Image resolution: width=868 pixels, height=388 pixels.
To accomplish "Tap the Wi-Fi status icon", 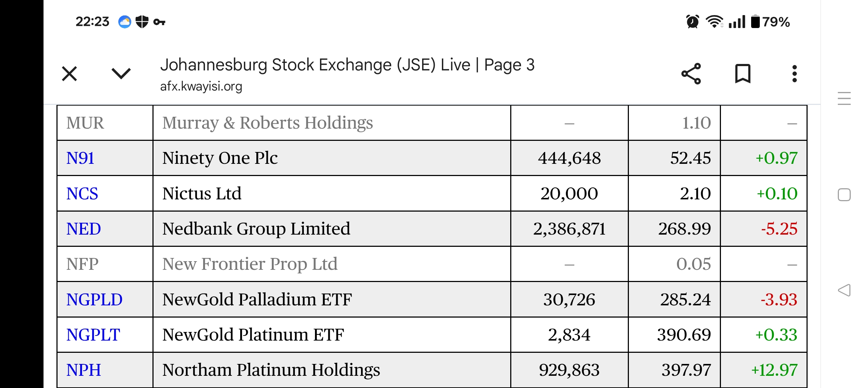I will [714, 22].
